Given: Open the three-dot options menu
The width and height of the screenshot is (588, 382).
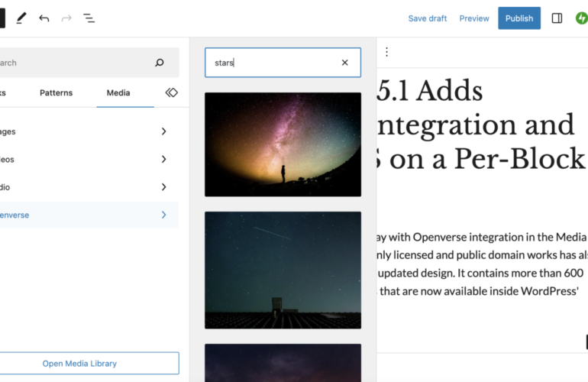Looking at the screenshot, I should [x=386, y=52].
